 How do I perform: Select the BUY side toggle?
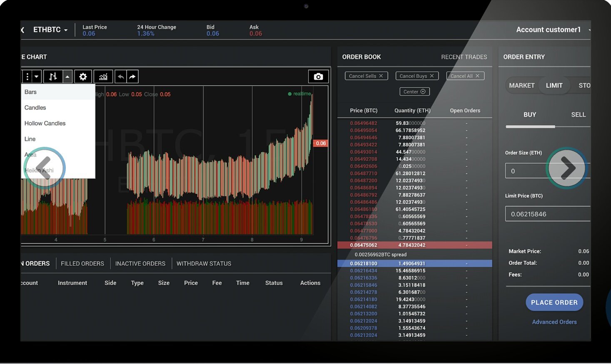[530, 114]
